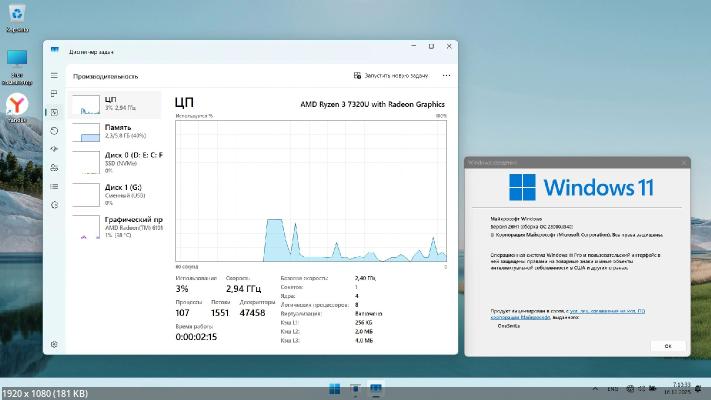Select the ЦП (CPU) performance item

point(117,104)
